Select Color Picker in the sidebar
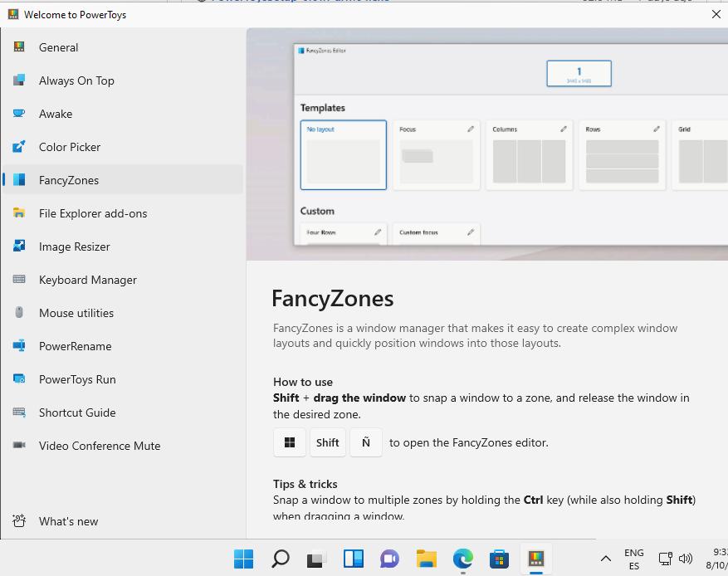This screenshot has width=728, height=576. pos(70,147)
